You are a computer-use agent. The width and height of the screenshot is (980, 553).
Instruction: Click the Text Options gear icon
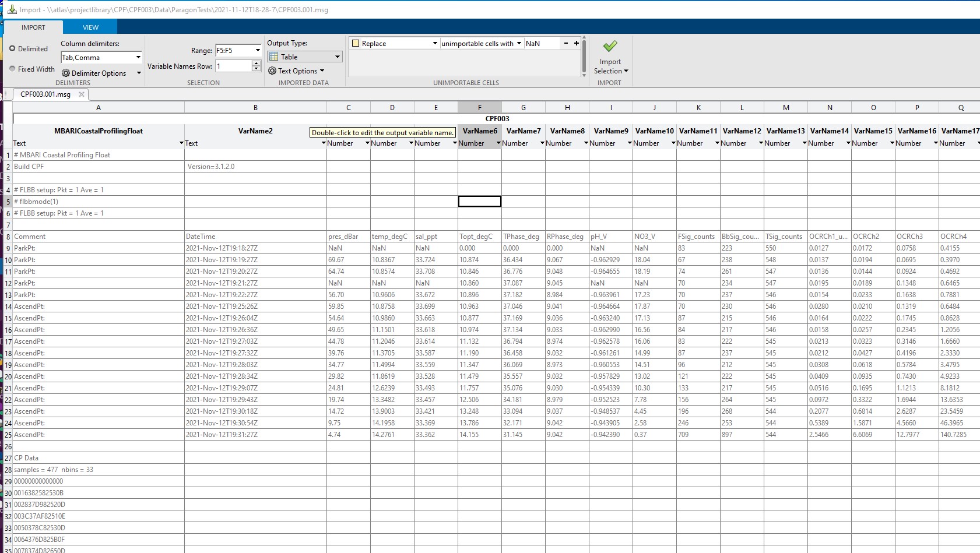272,71
